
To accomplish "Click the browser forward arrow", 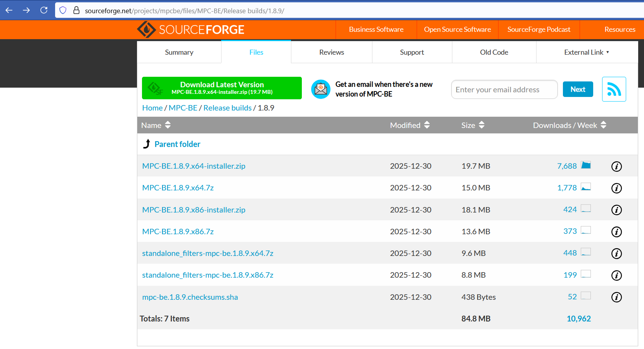I will pyautogui.click(x=26, y=10).
